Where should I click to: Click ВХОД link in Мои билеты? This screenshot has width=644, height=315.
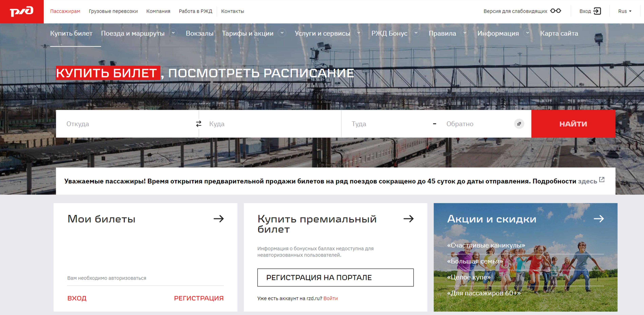77,298
